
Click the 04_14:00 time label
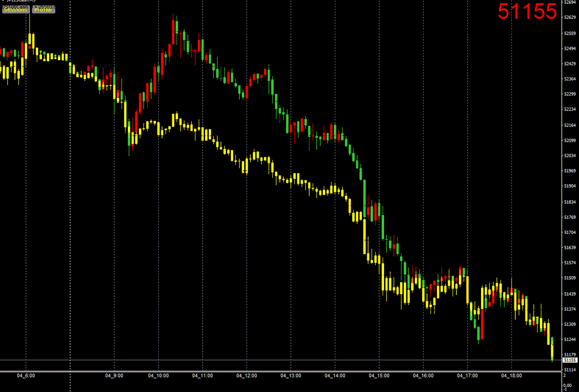tap(335, 375)
